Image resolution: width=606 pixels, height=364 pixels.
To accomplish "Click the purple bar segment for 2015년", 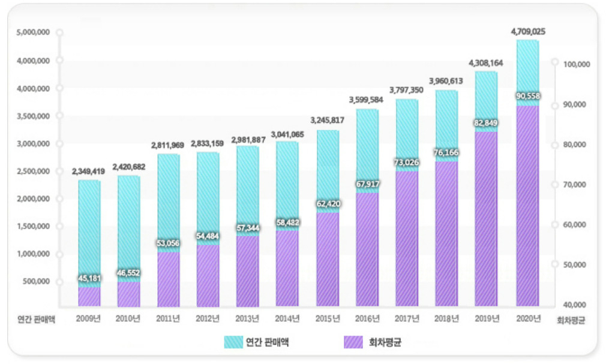I will click(328, 259).
